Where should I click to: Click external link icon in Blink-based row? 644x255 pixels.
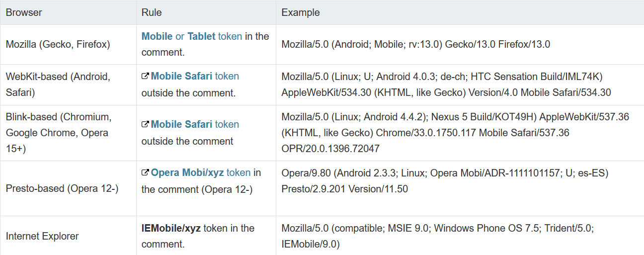145,125
